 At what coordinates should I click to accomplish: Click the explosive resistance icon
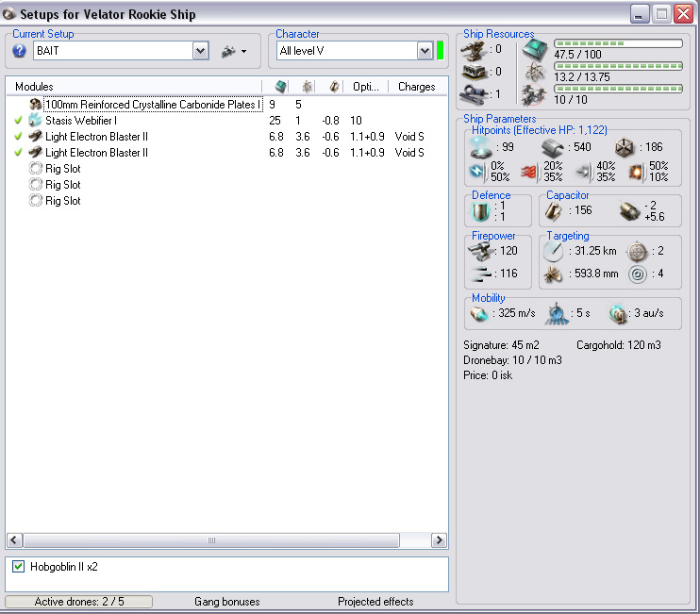(637, 172)
